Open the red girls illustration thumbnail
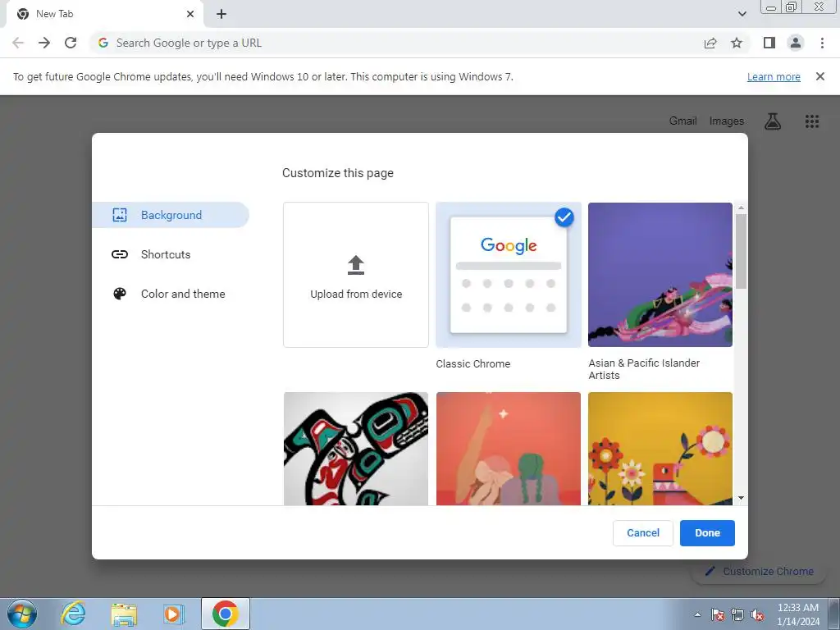Viewport: 840px width, 630px height. click(x=509, y=449)
